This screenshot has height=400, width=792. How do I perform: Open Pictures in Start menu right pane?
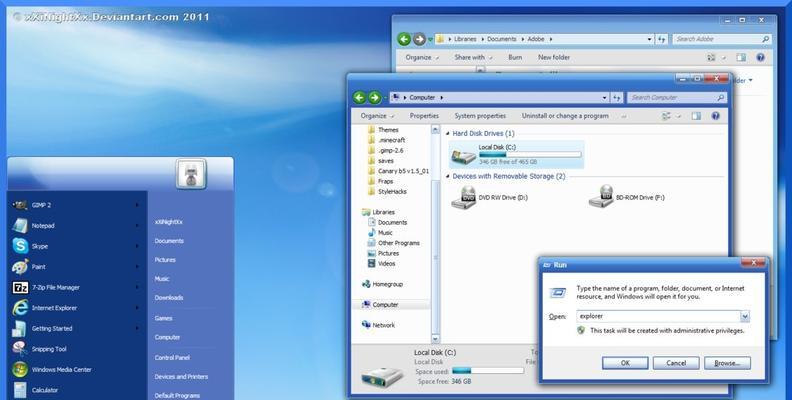pyautogui.click(x=165, y=260)
